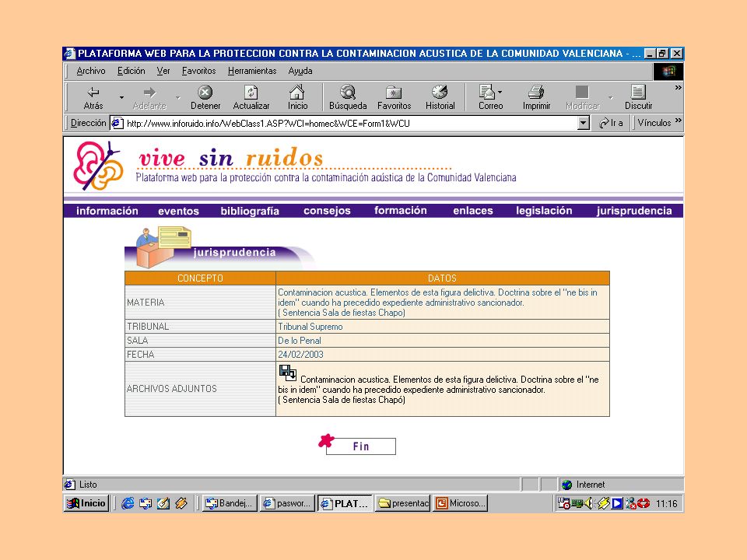Expand the address bar dropdown

(x=584, y=124)
